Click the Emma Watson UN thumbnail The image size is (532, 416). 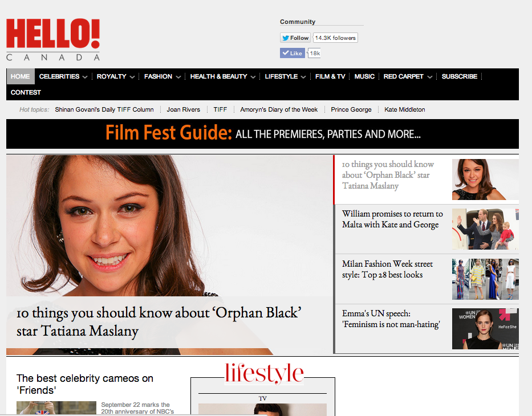pos(485,329)
